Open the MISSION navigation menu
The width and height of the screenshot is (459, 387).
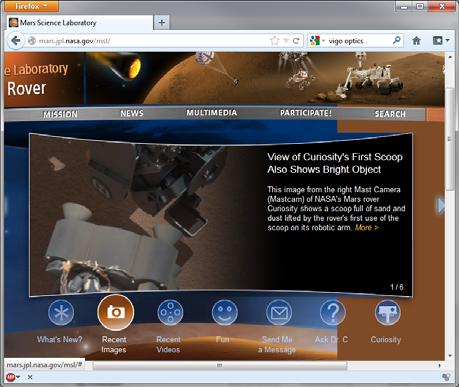60,114
